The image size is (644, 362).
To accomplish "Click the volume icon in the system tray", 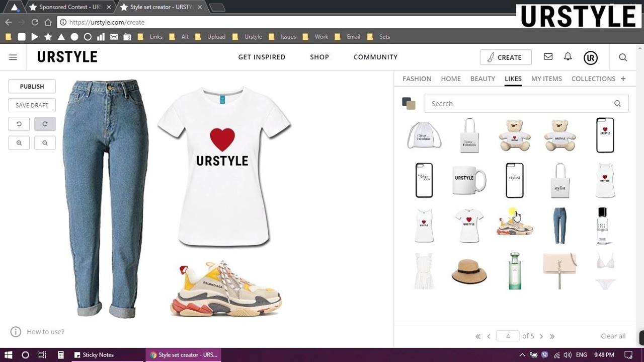I will (x=568, y=355).
